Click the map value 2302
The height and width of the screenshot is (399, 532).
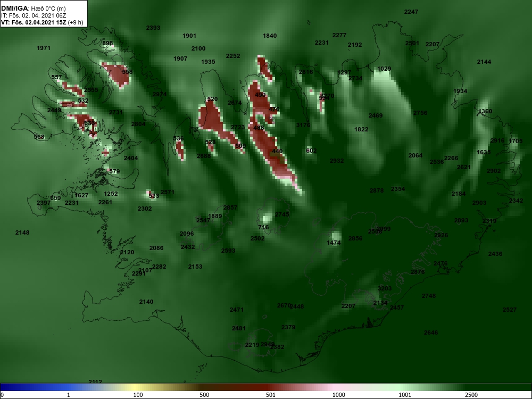[145, 209]
